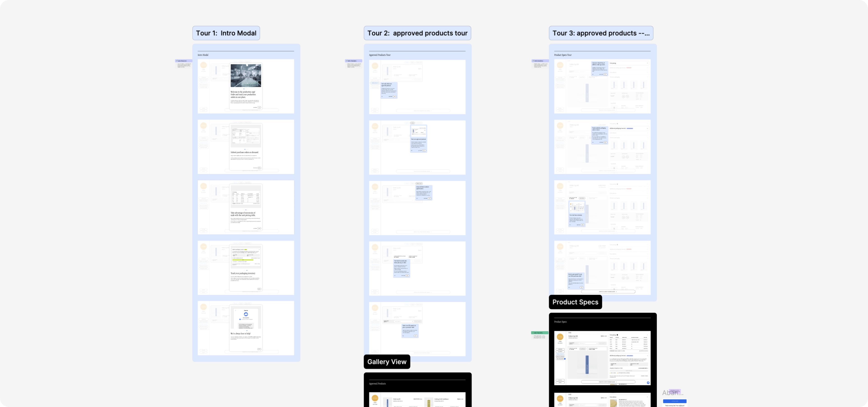Click the black 'Gallery View' section label
The image size is (868, 407).
[387, 362]
